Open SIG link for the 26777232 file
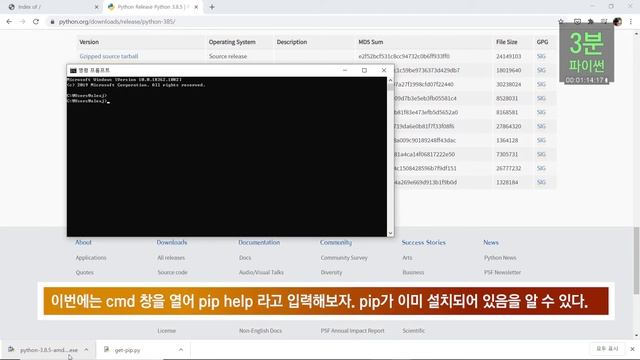640x360 pixels. (x=541, y=168)
